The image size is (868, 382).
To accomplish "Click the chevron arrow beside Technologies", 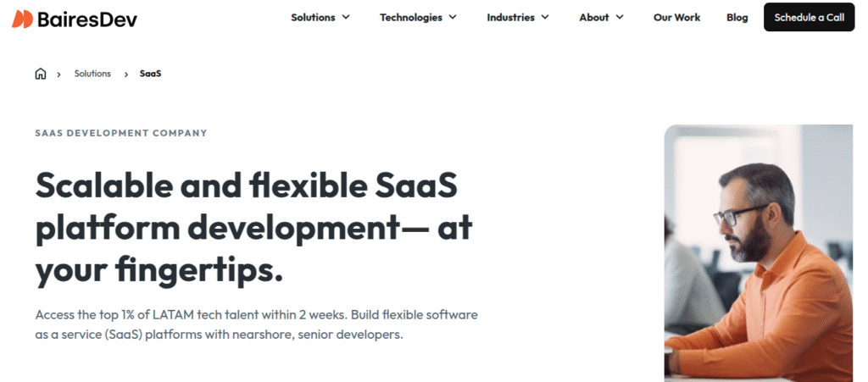I will click(x=453, y=17).
